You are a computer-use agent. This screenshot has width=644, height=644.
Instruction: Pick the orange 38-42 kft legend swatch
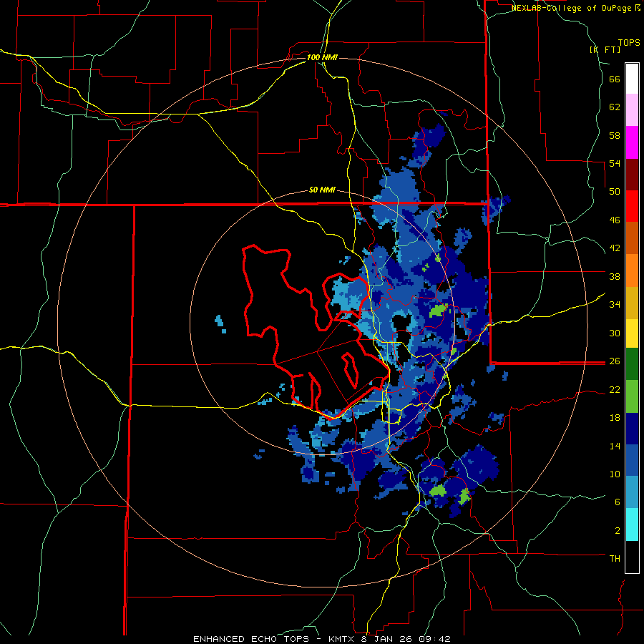(x=632, y=270)
